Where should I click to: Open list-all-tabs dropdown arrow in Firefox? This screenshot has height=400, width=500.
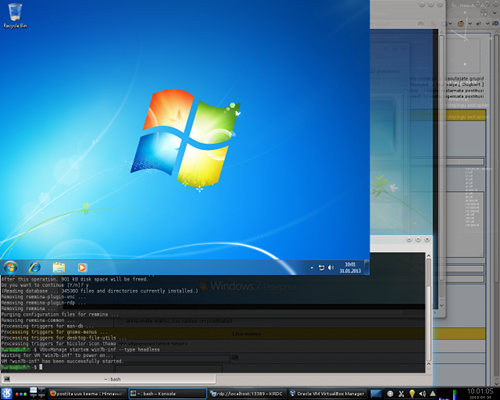(x=494, y=13)
